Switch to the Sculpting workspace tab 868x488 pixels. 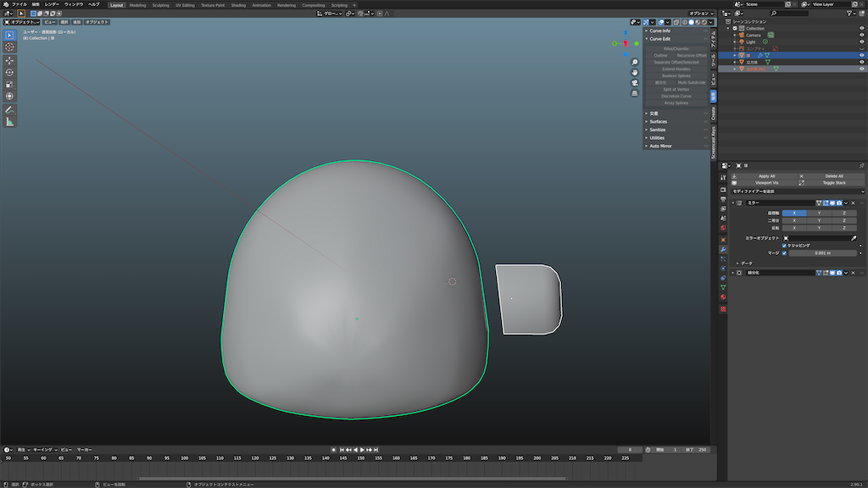160,5
